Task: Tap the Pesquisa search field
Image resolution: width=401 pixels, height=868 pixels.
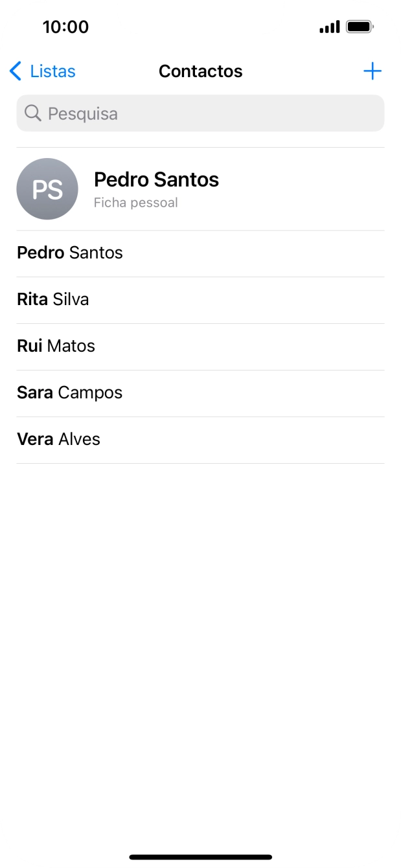Action: (200, 113)
